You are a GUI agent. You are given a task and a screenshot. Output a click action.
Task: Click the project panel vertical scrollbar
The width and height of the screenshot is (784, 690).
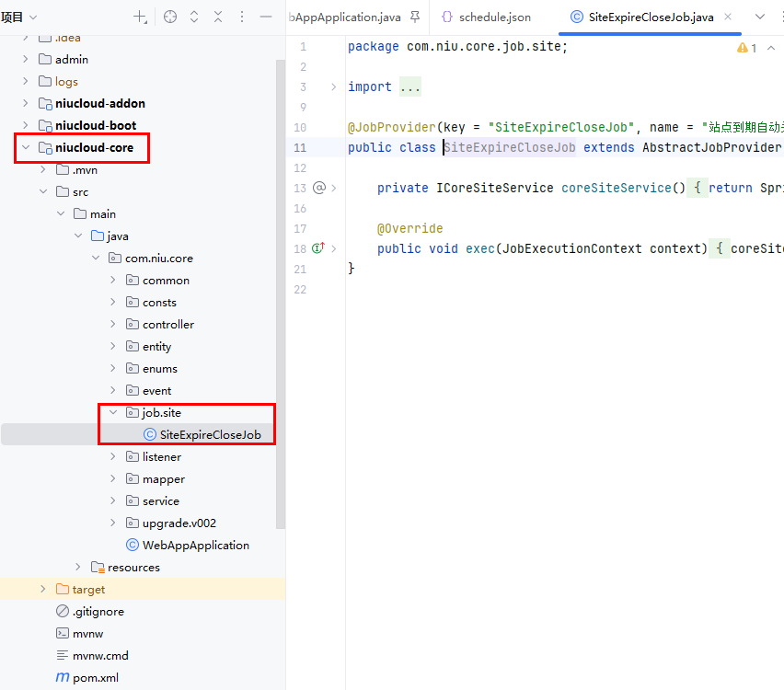click(x=281, y=294)
